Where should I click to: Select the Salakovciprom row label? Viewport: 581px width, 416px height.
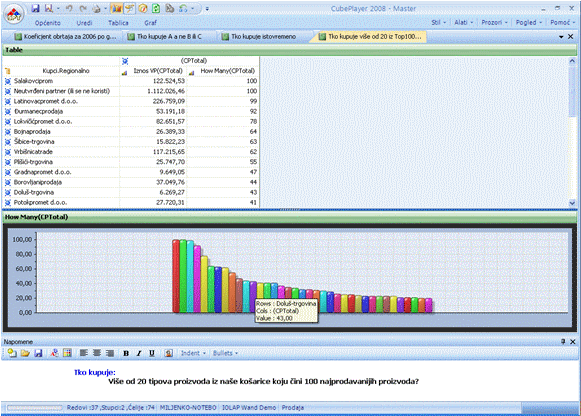pyautogui.click(x=33, y=81)
